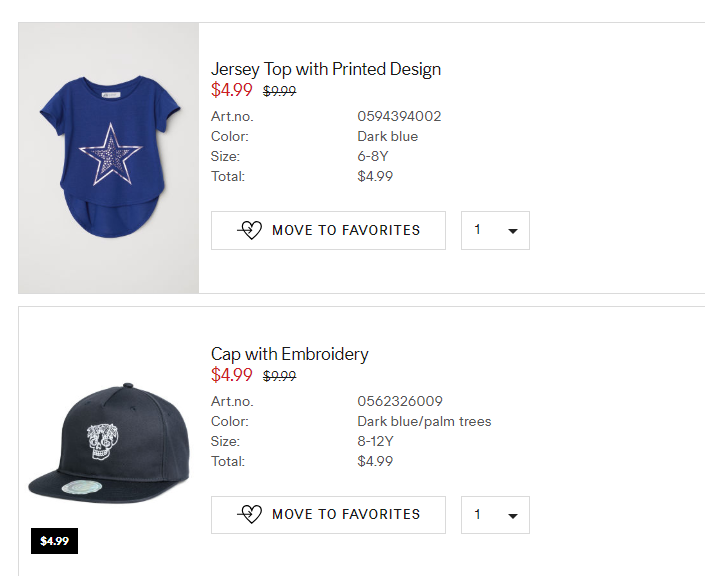Click the heart icon for Cap with Embroidery
This screenshot has height=576, width=705.
click(x=250, y=514)
